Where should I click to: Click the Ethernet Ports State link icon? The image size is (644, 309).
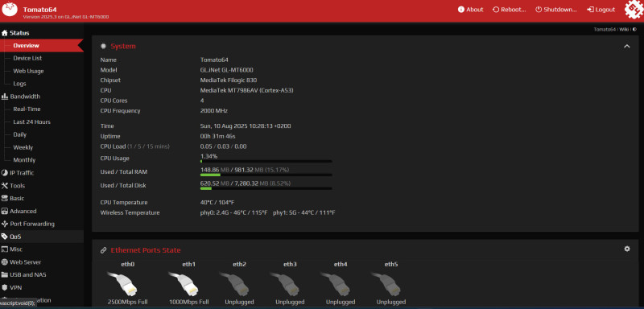coord(104,250)
